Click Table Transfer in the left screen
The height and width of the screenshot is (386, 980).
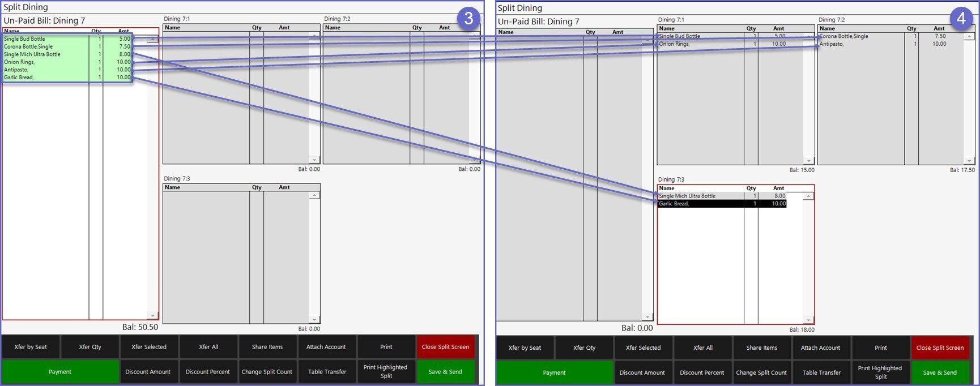(327, 372)
